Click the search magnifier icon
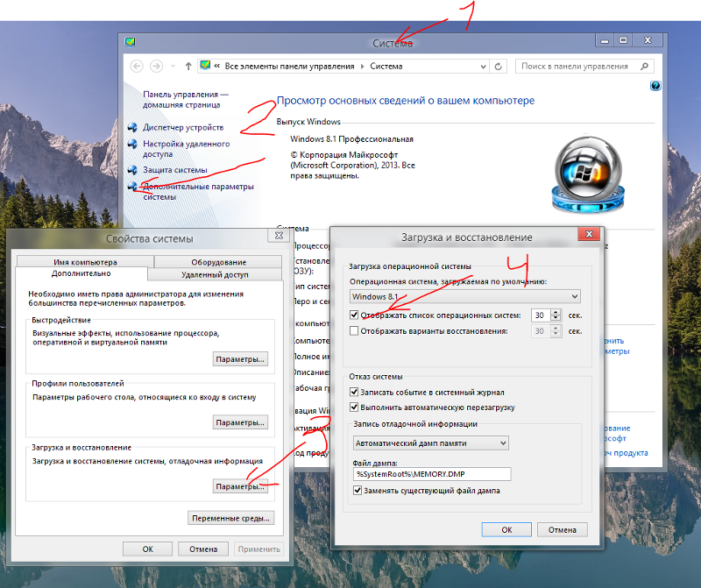Screen dimensions: 701x588 click(x=644, y=67)
